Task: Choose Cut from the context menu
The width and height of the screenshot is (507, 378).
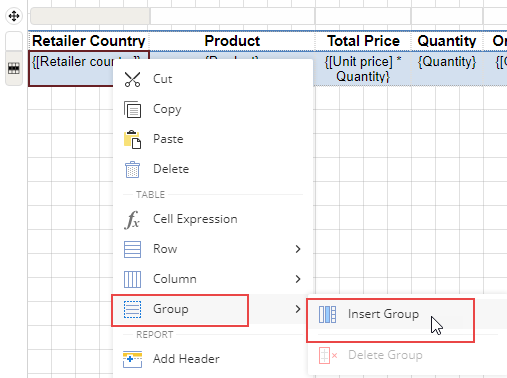Action: pos(213,79)
